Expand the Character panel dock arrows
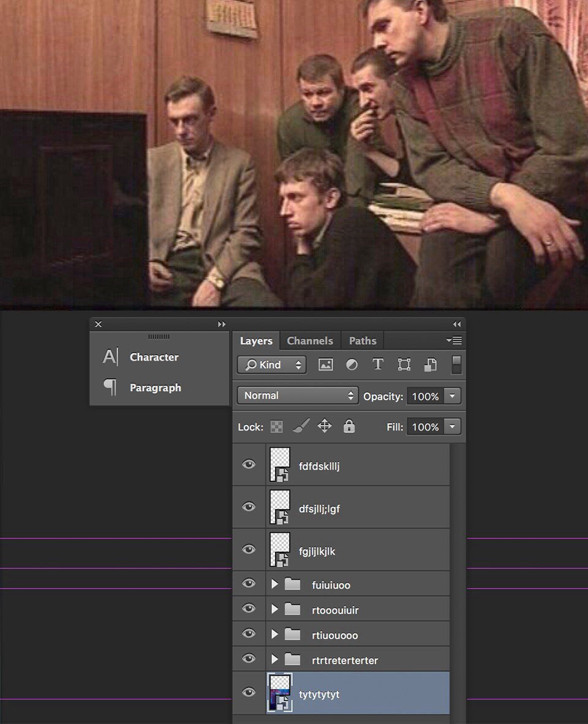 [x=222, y=324]
